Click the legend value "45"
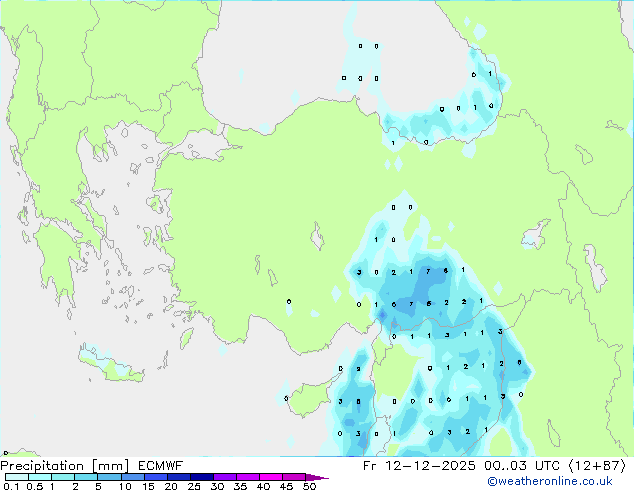The height and width of the screenshot is (490, 634). pyautogui.click(x=287, y=486)
